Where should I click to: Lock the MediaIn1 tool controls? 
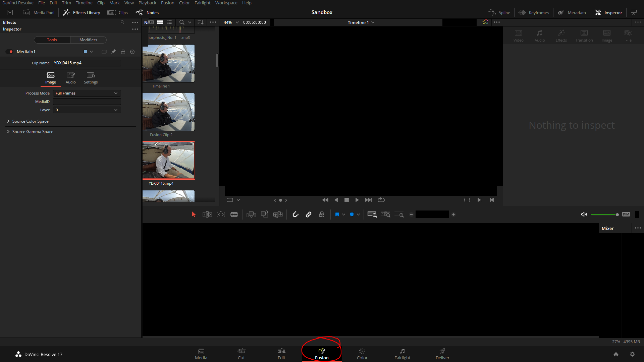tap(123, 52)
